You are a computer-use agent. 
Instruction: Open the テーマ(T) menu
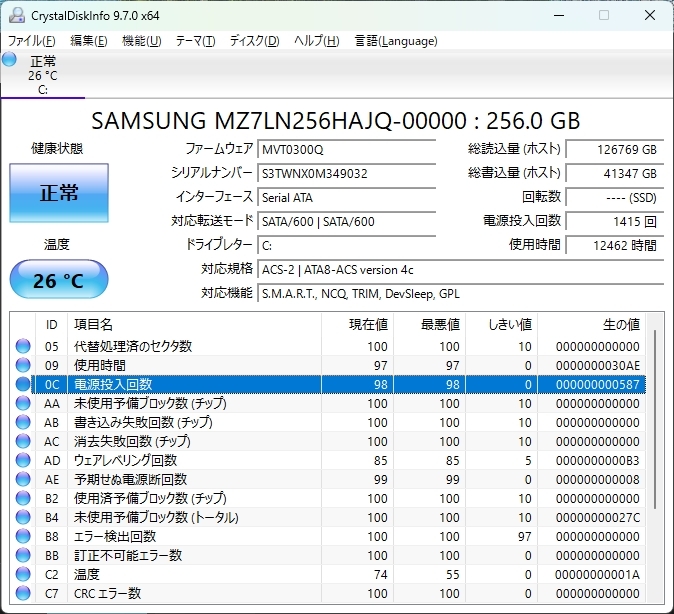pos(196,41)
